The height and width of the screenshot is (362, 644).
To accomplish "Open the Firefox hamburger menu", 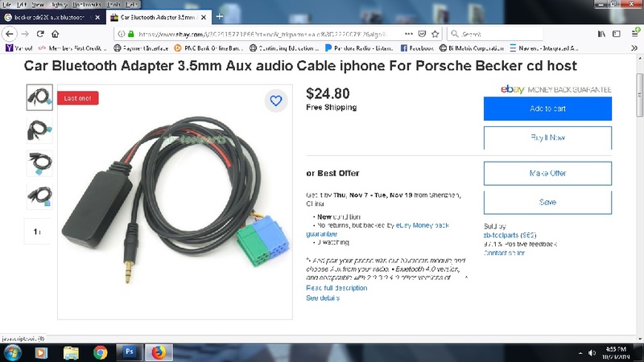I will [635, 34].
